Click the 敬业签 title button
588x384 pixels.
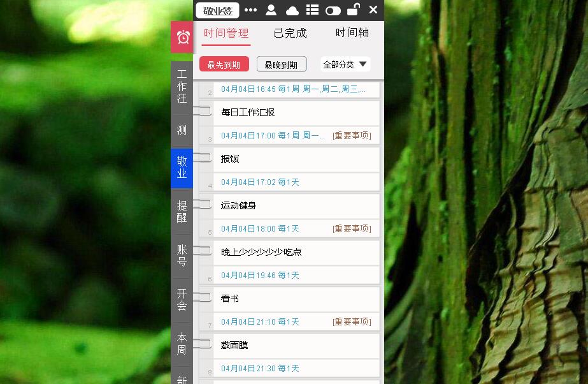(x=217, y=10)
